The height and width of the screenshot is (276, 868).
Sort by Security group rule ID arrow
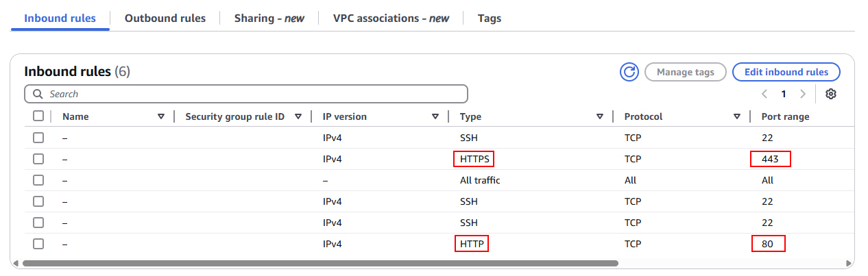(x=298, y=116)
